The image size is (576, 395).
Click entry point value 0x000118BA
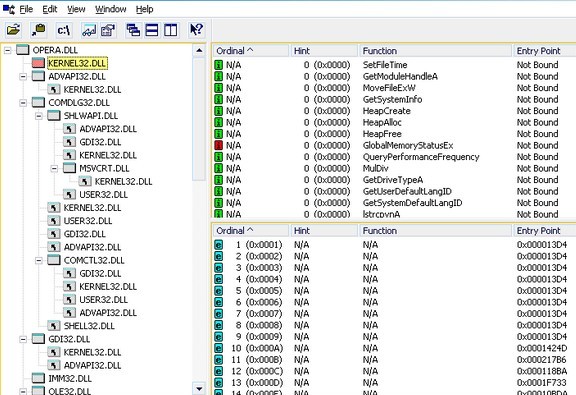[x=542, y=371]
